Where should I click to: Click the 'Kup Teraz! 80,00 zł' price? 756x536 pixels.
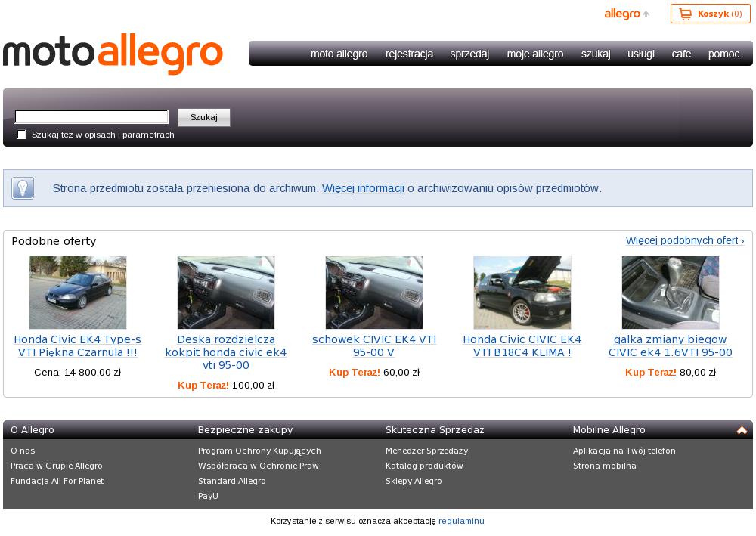(x=671, y=372)
